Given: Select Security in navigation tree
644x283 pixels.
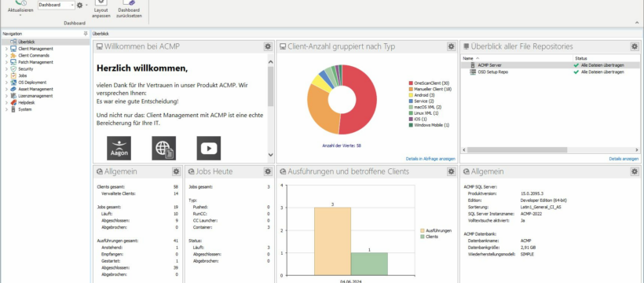Looking at the screenshot, I should point(25,69).
